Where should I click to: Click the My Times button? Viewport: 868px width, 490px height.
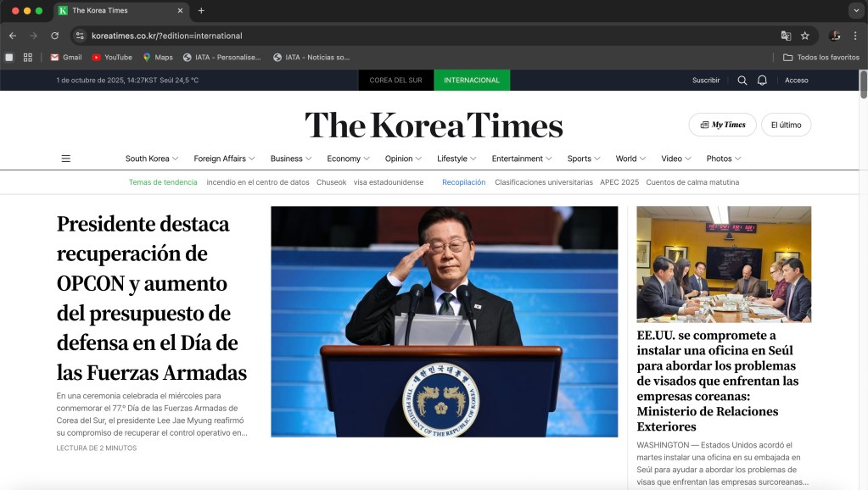pos(722,125)
